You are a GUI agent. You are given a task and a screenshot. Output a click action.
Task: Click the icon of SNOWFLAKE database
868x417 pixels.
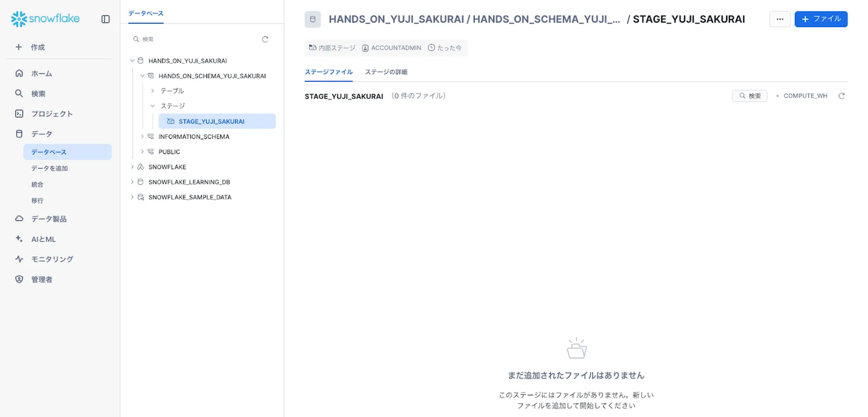pyautogui.click(x=140, y=167)
